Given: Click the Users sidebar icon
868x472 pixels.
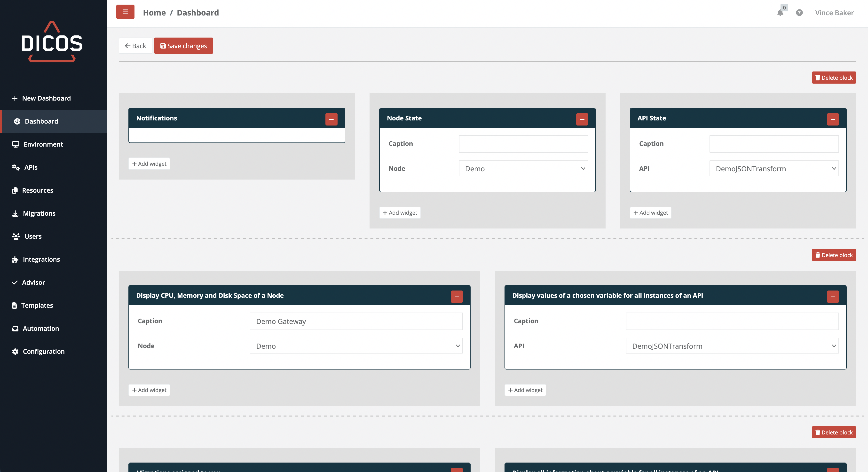Looking at the screenshot, I should coord(15,236).
